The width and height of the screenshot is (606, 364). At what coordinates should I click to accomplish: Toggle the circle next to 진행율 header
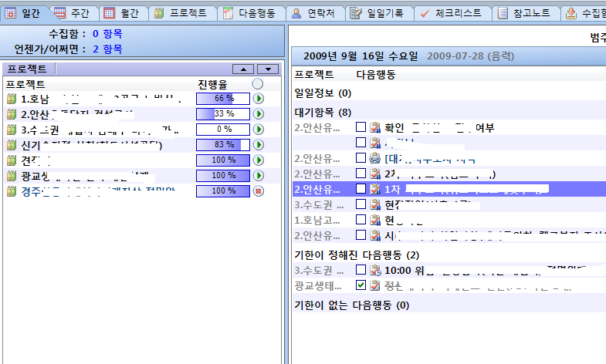tap(257, 84)
